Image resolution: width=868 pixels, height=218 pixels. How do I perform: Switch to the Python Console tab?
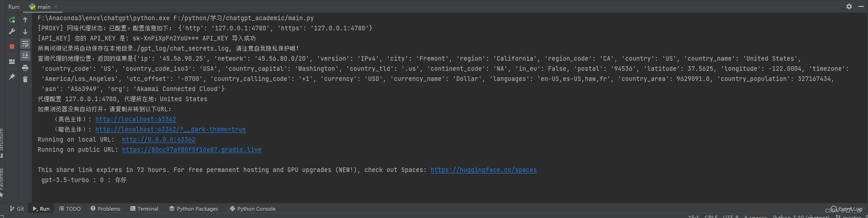252,209
